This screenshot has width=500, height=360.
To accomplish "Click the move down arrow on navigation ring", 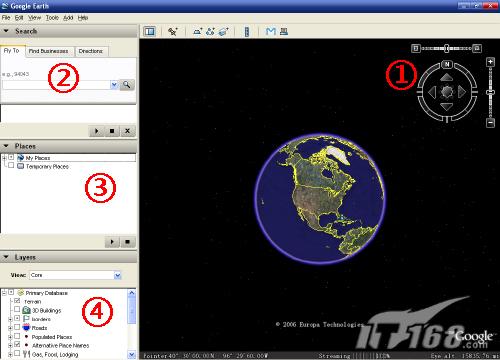I will 446,107.
